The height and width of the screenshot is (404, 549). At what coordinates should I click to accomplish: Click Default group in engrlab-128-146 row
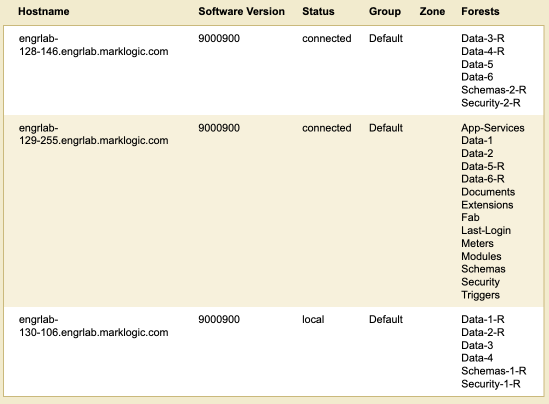[386, 38]
